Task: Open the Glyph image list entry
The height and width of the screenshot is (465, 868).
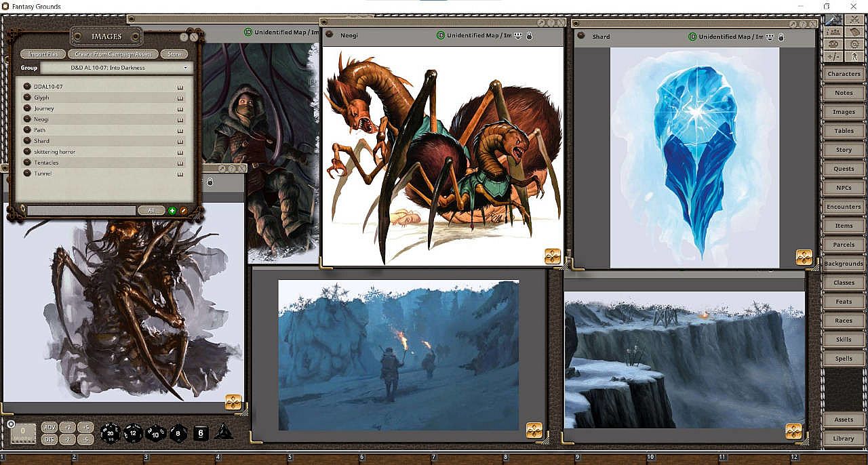Action: tap(104, 98)
